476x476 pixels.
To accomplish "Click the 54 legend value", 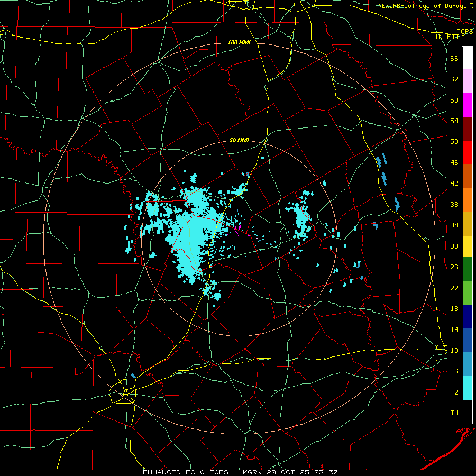I will tap(454, 121).
